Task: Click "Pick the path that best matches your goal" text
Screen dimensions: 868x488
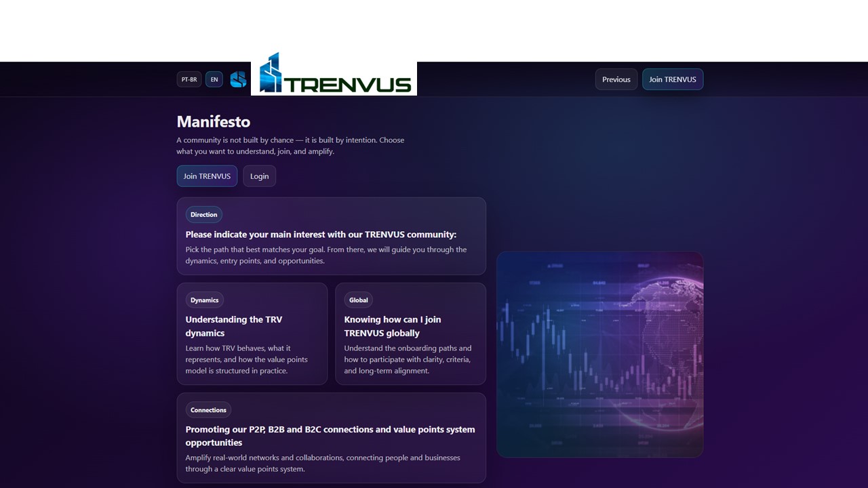Action: 326,255
